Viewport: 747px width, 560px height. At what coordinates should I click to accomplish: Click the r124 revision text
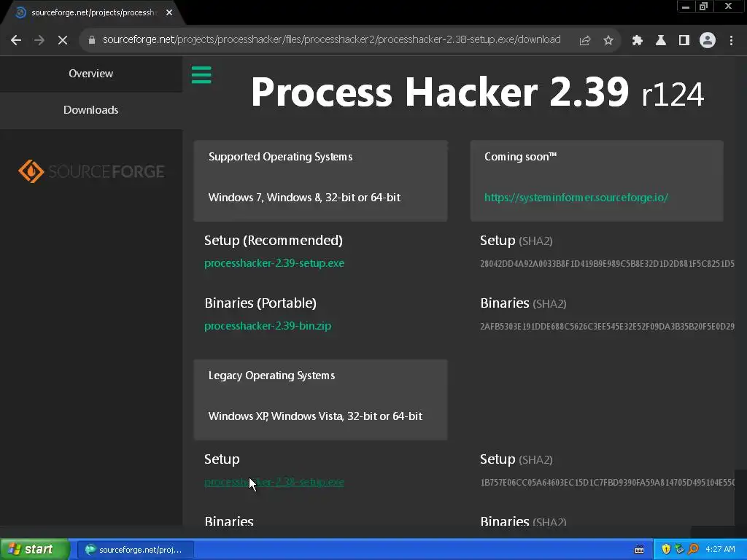(x=672, y=95)
